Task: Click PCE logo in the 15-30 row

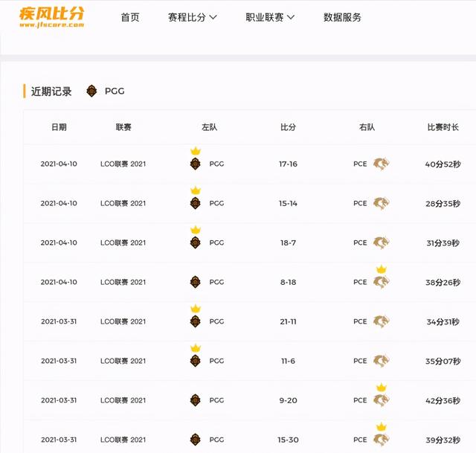Action: point(381,440)
